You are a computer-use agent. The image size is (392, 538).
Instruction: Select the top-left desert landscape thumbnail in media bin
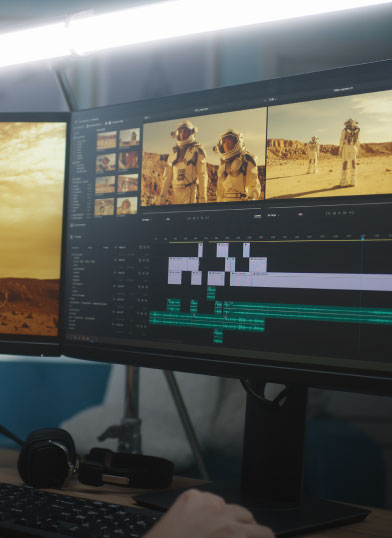pyautogui.click(x=106, y=140)
